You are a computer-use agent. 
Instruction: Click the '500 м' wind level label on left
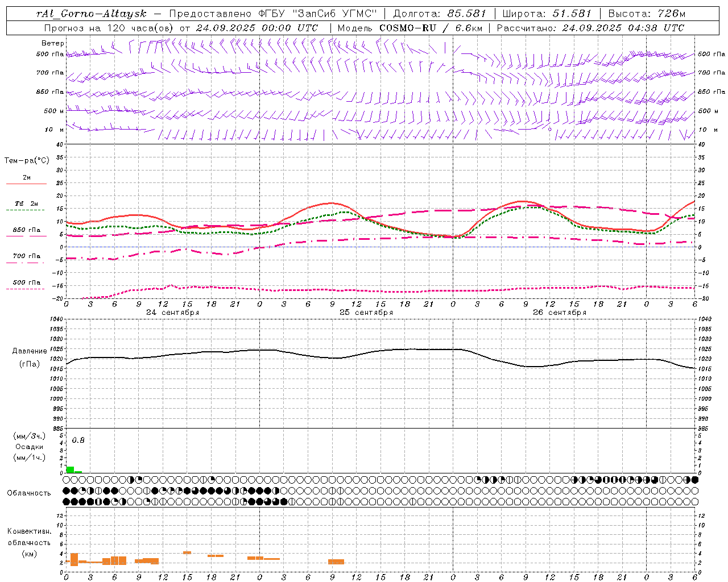[54, 111]
